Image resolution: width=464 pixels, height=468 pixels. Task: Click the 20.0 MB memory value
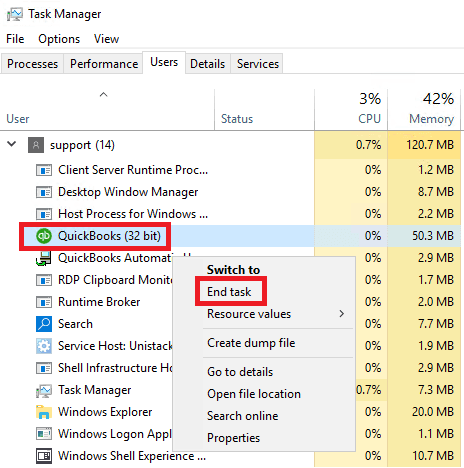point(433,412)
